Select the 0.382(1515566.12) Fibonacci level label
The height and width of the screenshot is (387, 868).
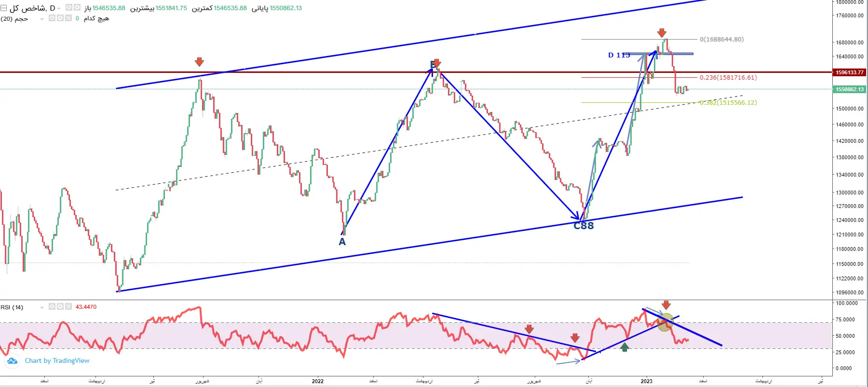(728, 103)
